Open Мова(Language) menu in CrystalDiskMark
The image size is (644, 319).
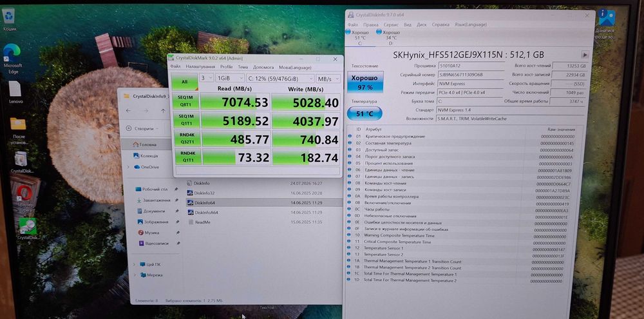295,66
